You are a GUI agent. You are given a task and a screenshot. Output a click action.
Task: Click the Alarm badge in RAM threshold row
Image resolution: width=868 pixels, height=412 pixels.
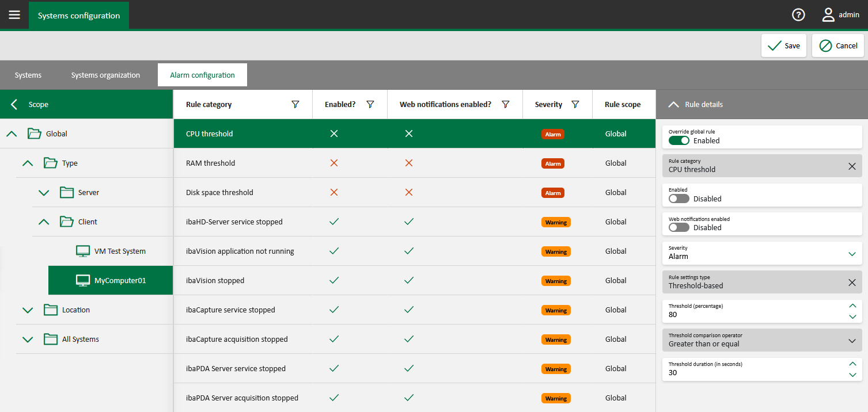pyautogui.click(x=553, y=163)
